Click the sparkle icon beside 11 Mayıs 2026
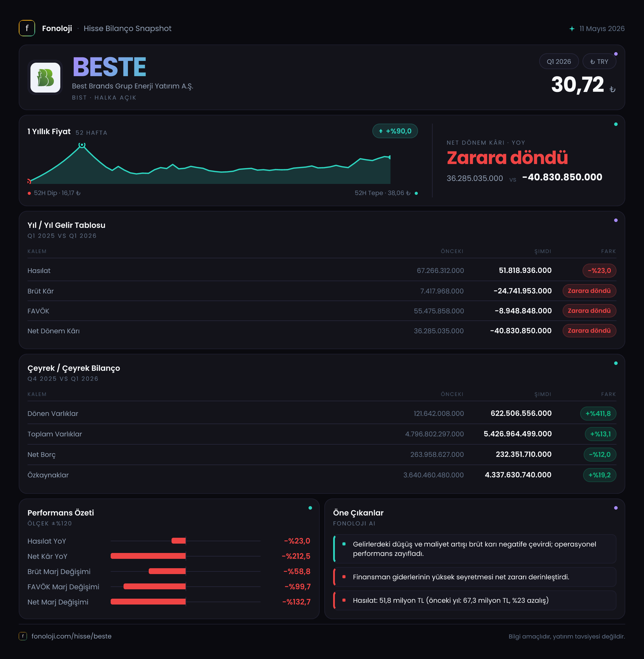 point(572,29)
